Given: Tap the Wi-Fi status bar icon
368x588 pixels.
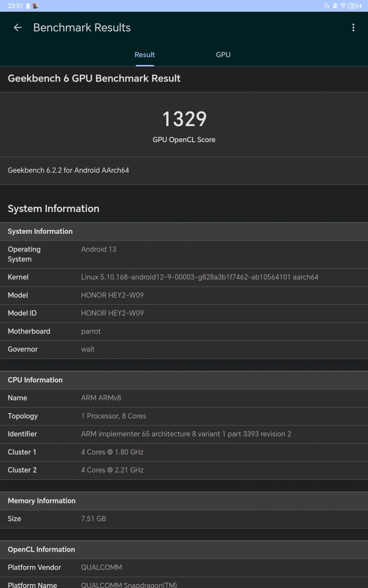Looking at the screenshot, I should [343, 6].
